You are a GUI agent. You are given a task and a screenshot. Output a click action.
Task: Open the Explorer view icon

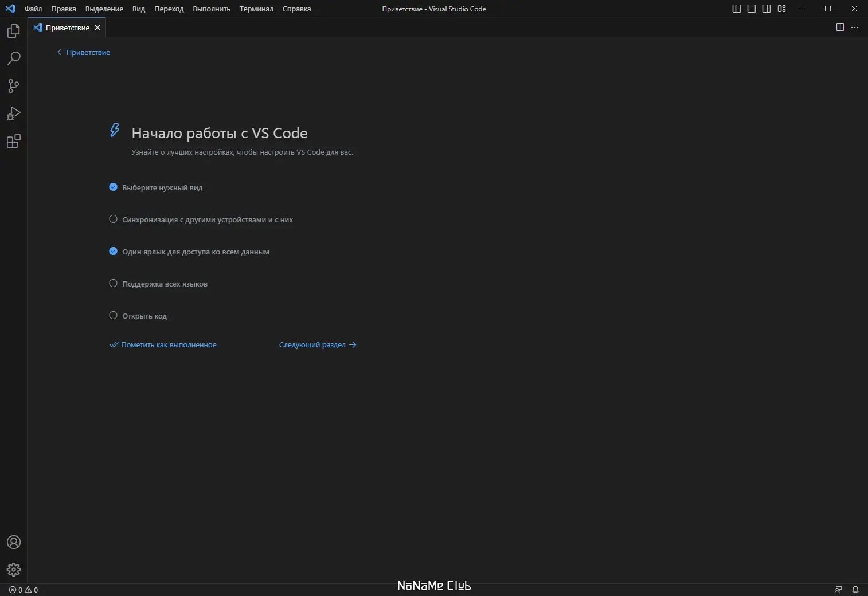coord(13,31)
